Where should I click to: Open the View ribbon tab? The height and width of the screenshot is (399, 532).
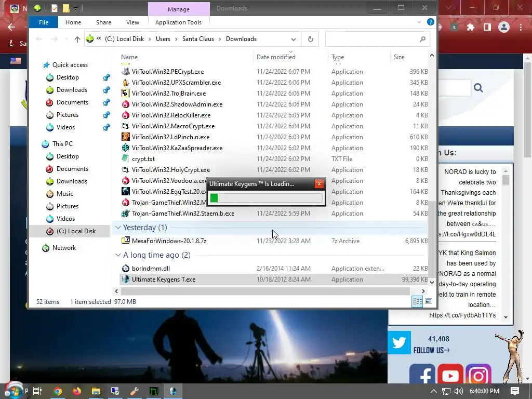coord(132,22)
